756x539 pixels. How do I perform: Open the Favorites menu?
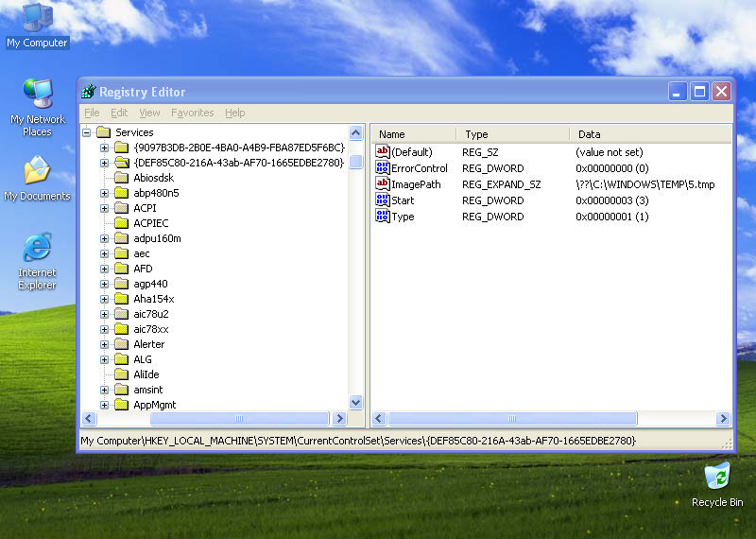click(x=192, y=113)
